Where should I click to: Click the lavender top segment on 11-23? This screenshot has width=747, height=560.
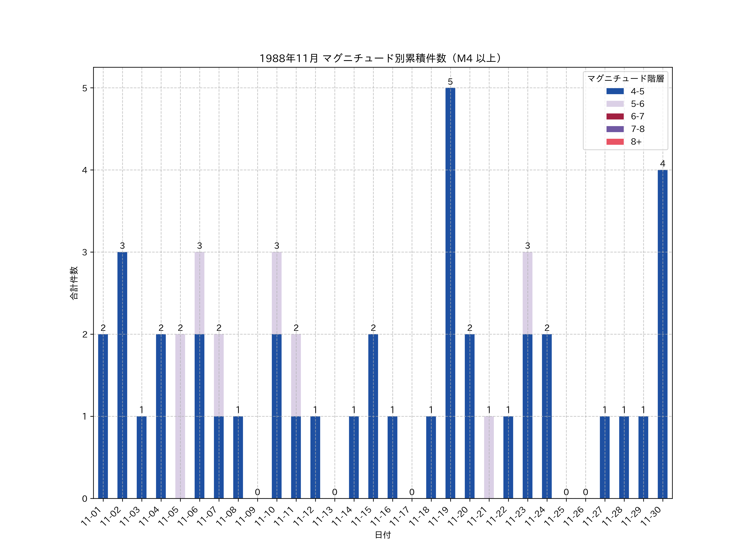pyautogui.click(x=527, y=293)
